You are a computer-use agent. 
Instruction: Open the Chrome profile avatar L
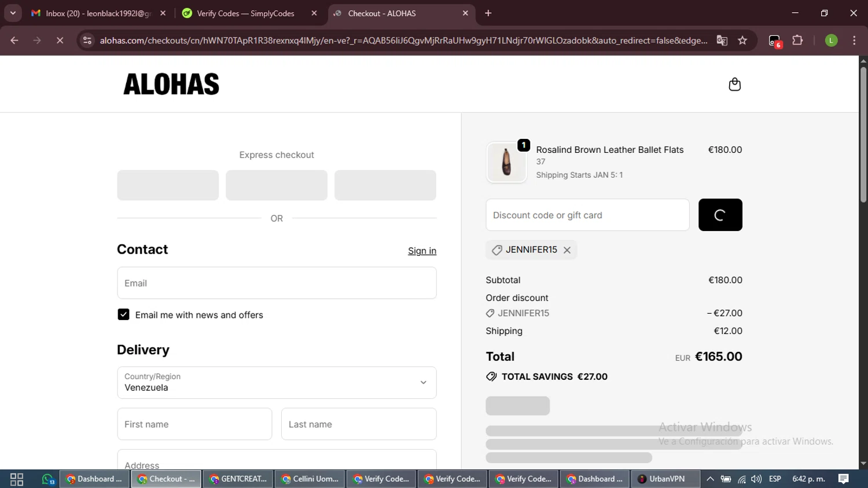coord(831,41)
